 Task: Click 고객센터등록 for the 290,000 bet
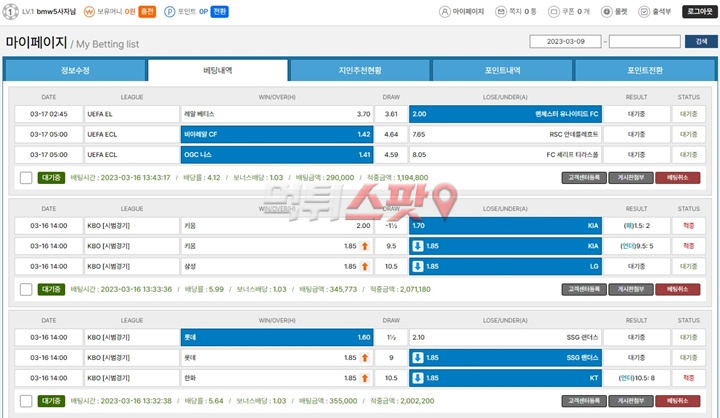tap(584, 178)
